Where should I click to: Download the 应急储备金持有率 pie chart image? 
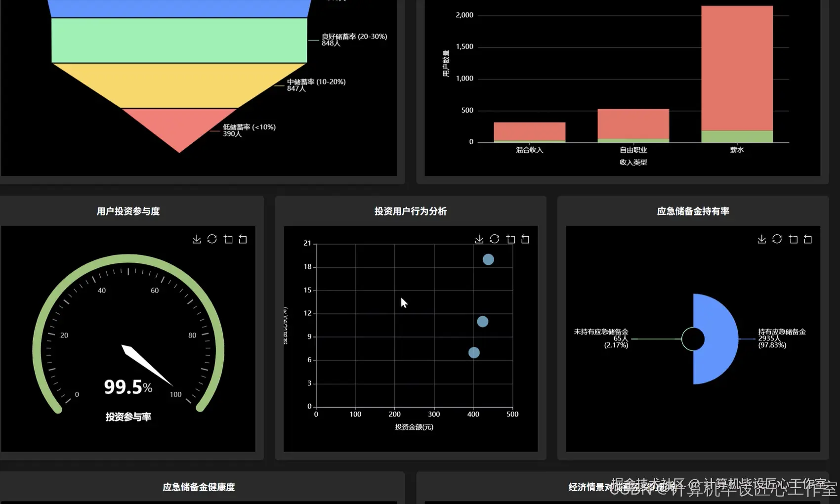[762, 239]
